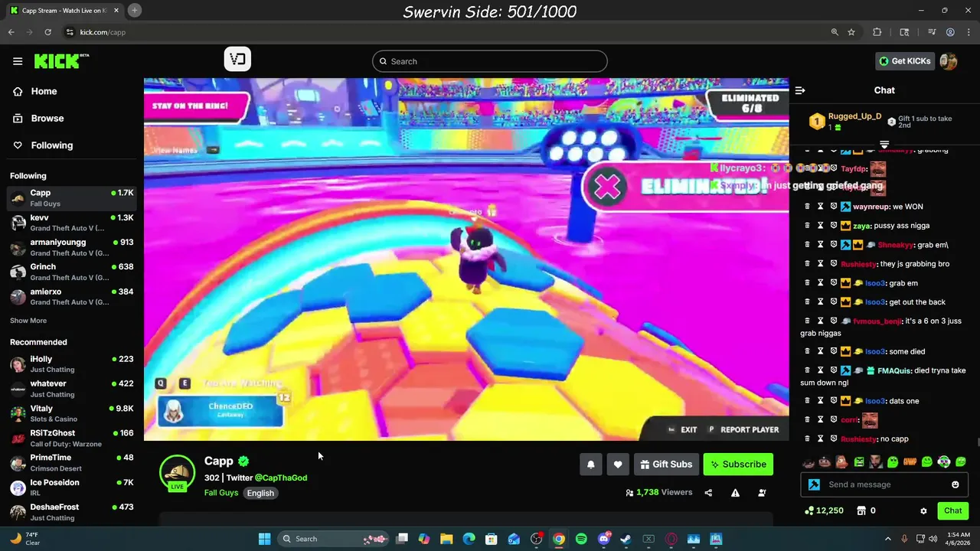The height and width of the screenshot is (551, 980).
Task: Toggle the notification bell for Capp
Action: point(591,465)
